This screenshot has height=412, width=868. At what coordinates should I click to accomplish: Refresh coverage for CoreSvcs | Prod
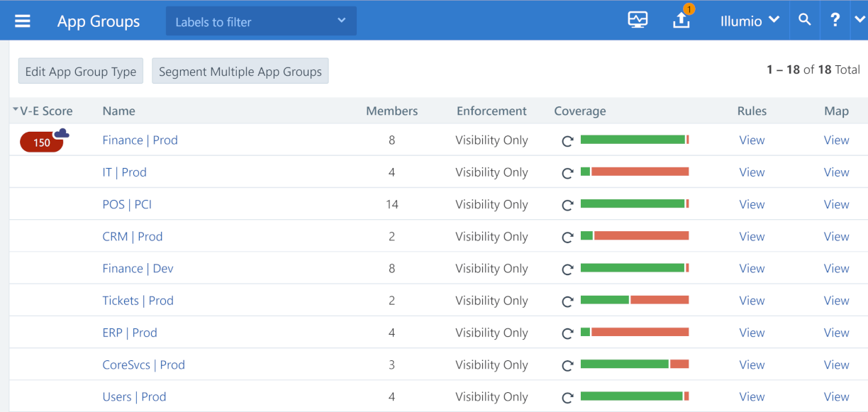click(567, 366)
